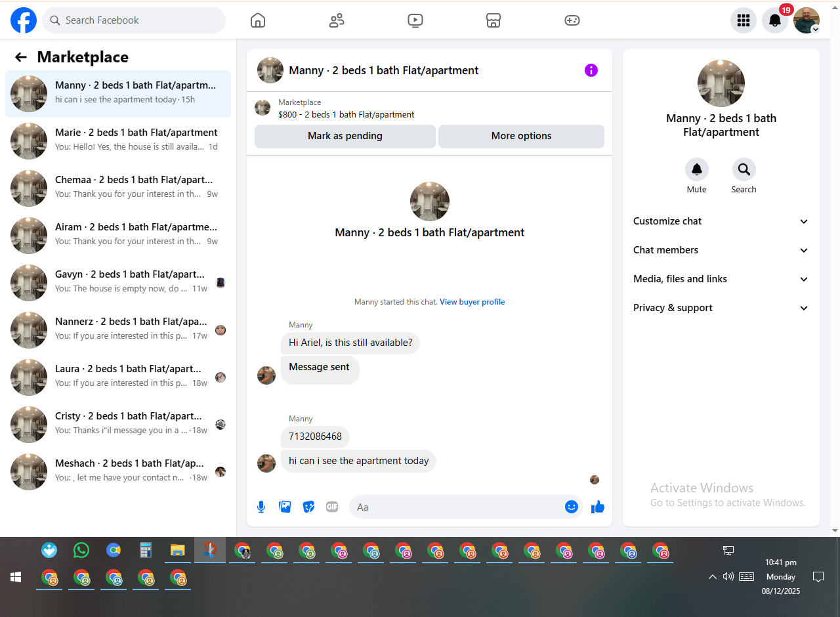
Task: Click the Mute bell button
Action: tap(697, 170)
